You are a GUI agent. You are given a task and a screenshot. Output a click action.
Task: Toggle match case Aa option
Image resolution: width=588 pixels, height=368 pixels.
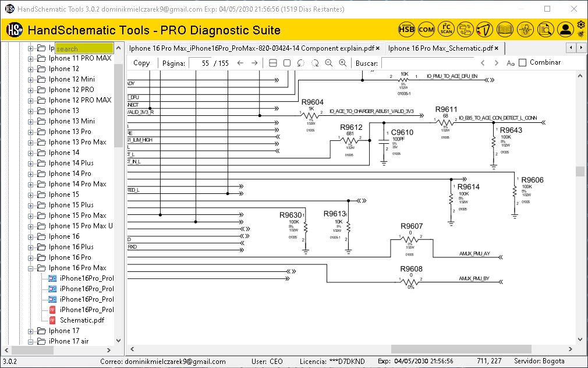[x=511, y=63]
